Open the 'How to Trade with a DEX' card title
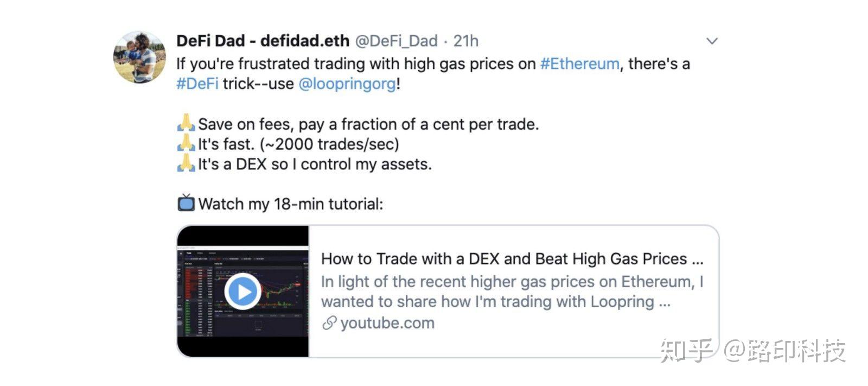The width and height of the screenshot is (868, 386). point(512,259)
